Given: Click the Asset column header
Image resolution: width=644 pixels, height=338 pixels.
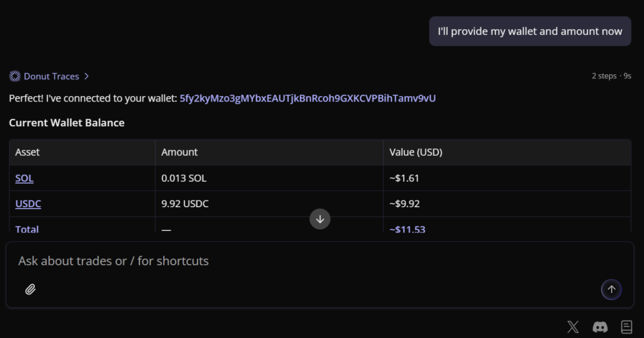Looking at the screenshot, I should [28, 152].
